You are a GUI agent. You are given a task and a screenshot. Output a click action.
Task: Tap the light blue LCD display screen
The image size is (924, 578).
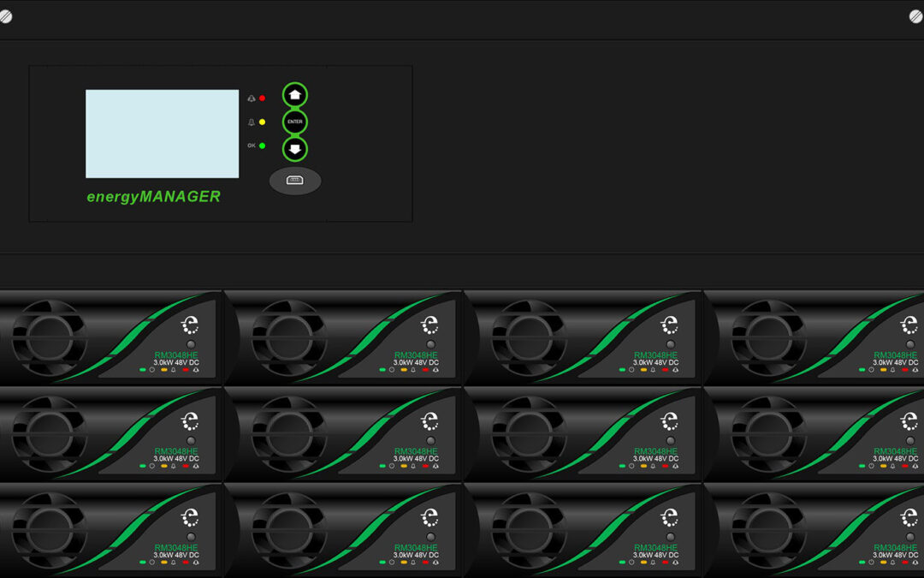tap(162, 134)
